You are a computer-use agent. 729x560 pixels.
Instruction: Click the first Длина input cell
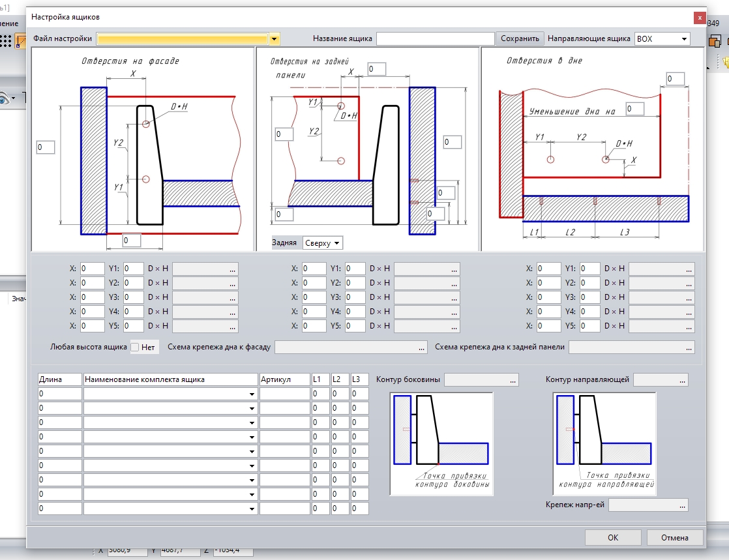60,394
